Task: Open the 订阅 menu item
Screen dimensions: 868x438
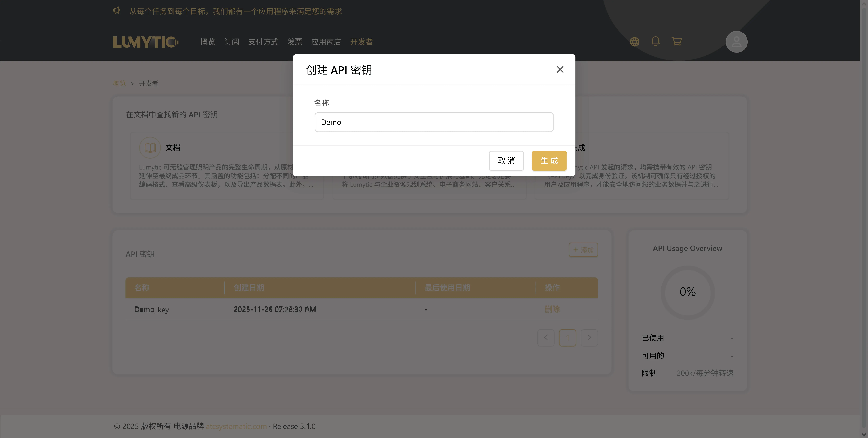Action: pos(232,42)
